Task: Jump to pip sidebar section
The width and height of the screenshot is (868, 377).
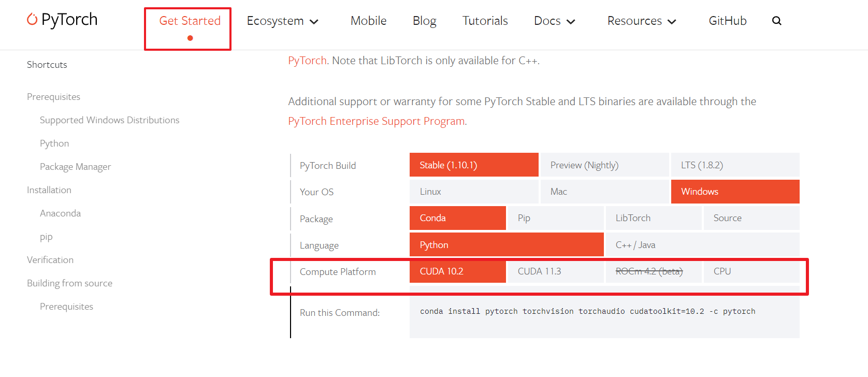Action: click(x=46, y=237)
